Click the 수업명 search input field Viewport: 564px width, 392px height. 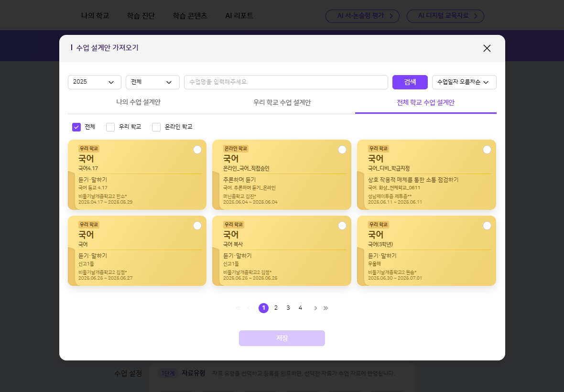[285, 82]
